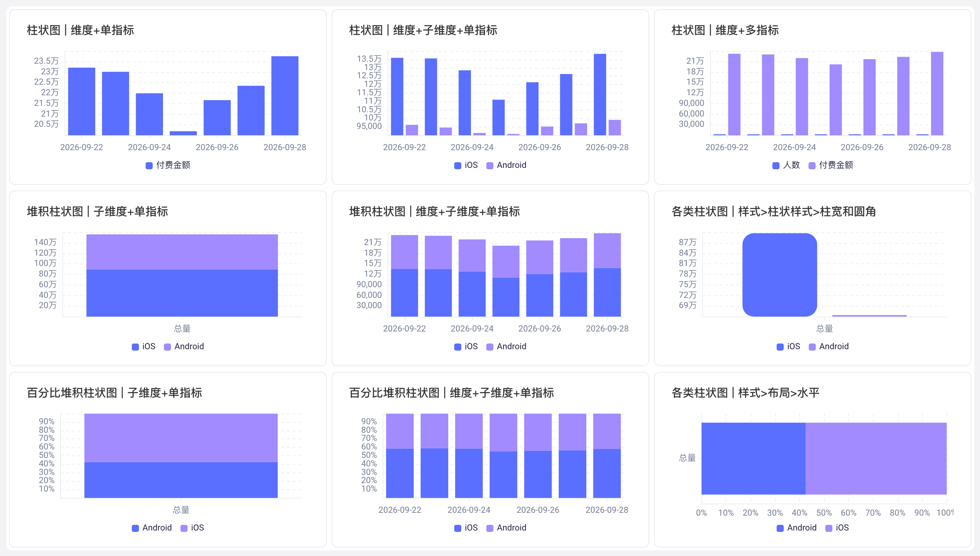Image resolution: width=980 pixels, height=556 pixels.
Task: Click 总量 x-axis label in 柱宽和圆角 chart
Action: tap(824, 328)
